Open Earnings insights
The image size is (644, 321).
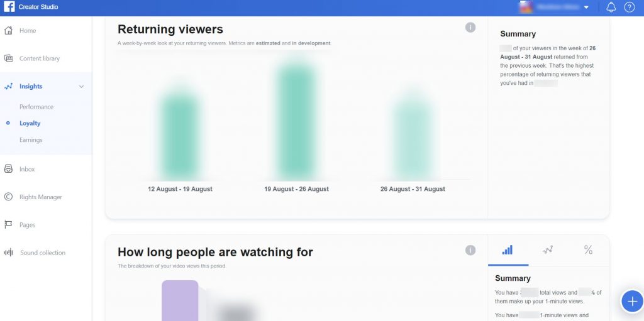tap(31, 140)
